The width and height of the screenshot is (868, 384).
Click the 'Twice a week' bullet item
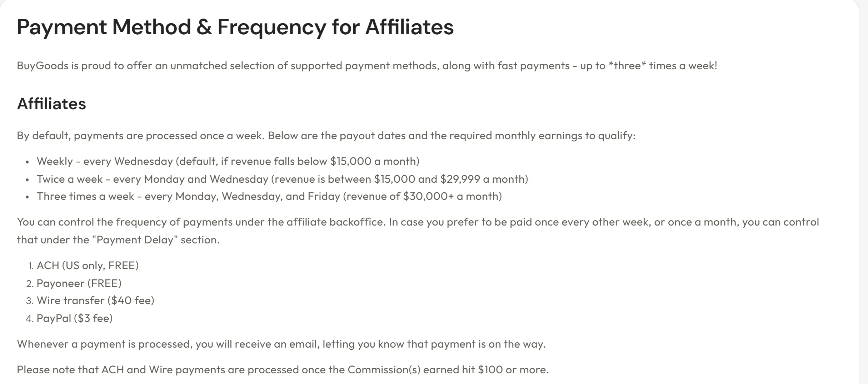click(x=282, y=179)
